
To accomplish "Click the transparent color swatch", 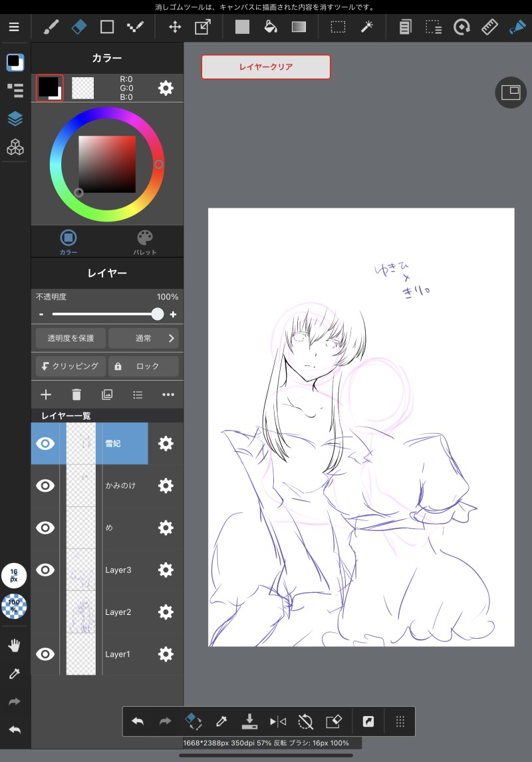I will click(82, 88).
